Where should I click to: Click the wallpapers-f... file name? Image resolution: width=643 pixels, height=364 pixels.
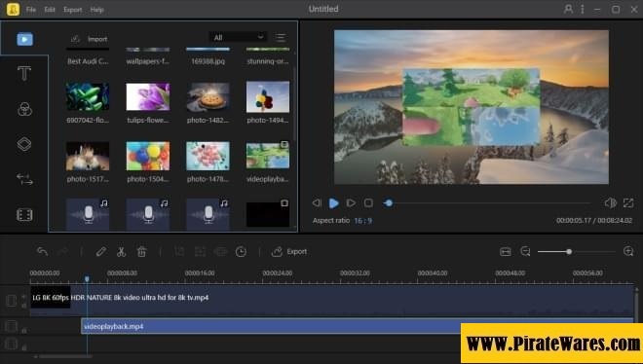[x=148, y=61]
